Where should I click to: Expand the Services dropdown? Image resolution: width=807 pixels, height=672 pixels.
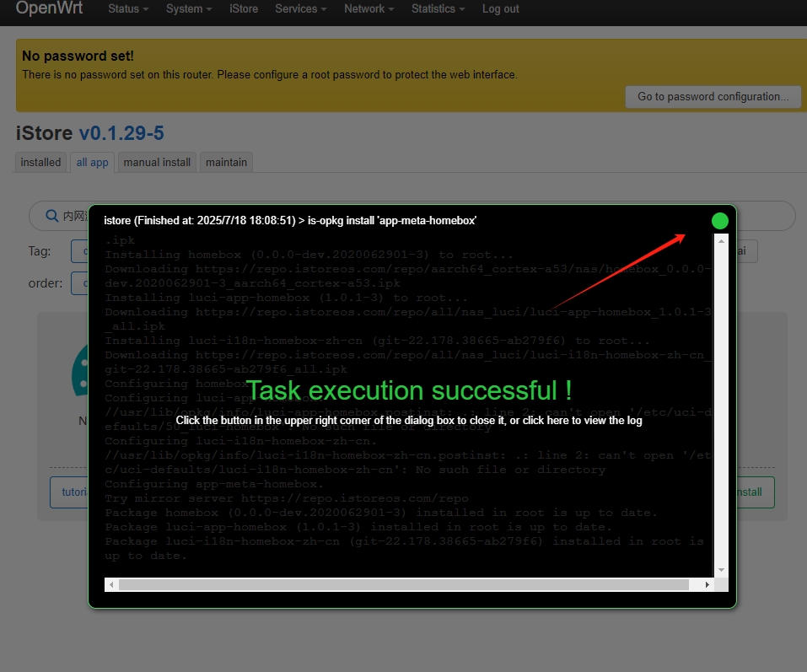click(300, 8)
